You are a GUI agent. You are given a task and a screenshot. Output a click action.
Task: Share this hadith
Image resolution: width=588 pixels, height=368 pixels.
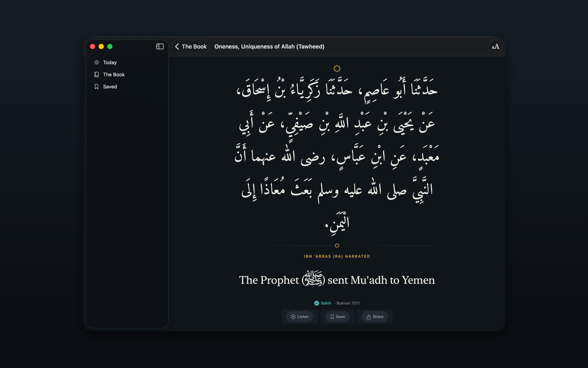(375, 316)
